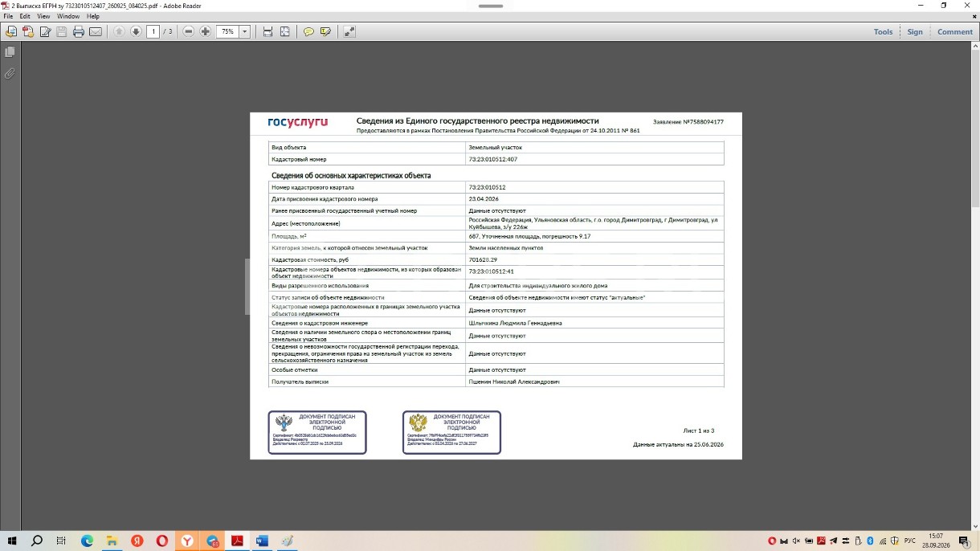Open the Attachments paperclip panel

pos(10,73)
